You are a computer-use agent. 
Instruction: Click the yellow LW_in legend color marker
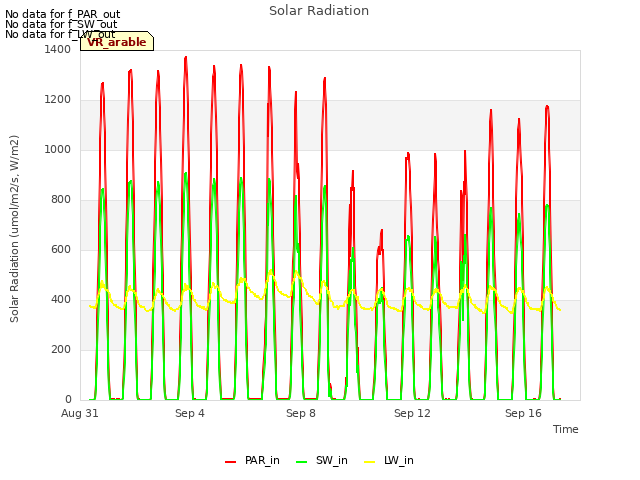(x=369, y=462)
